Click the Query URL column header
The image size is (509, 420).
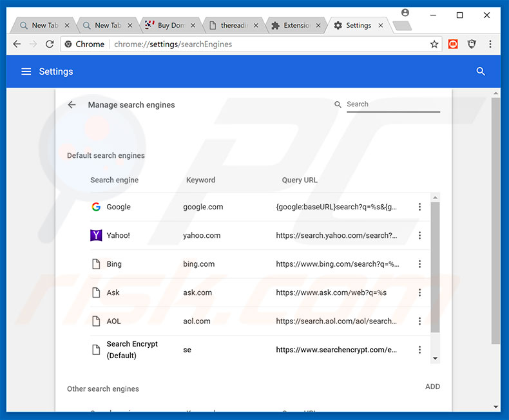pyautogui.click(x=300, y=180)
